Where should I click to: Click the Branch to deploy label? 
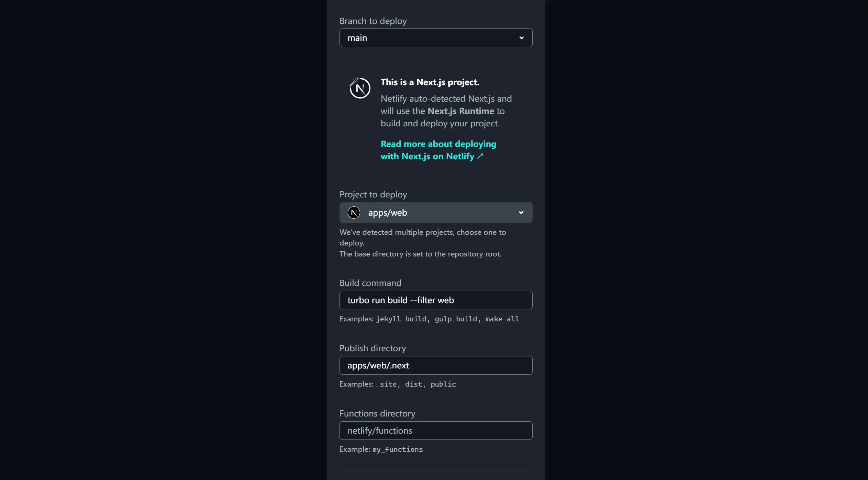(373, 21)
